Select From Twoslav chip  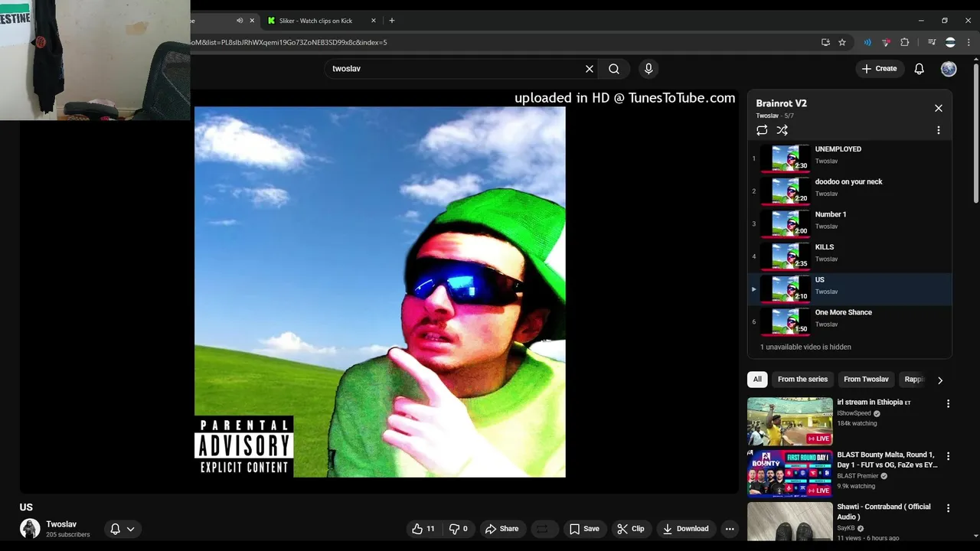866,380
